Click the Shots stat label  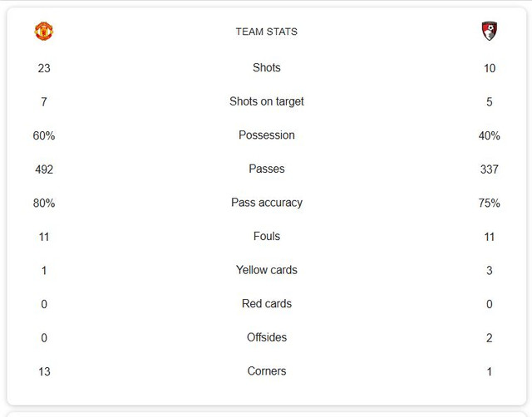pyautogui.click(x=267, y=67)
